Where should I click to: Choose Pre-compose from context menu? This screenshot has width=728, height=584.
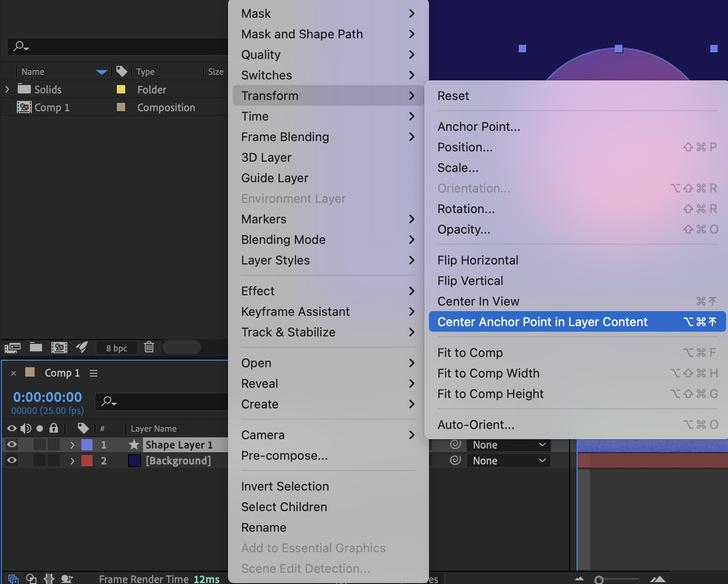coord(328,456)
